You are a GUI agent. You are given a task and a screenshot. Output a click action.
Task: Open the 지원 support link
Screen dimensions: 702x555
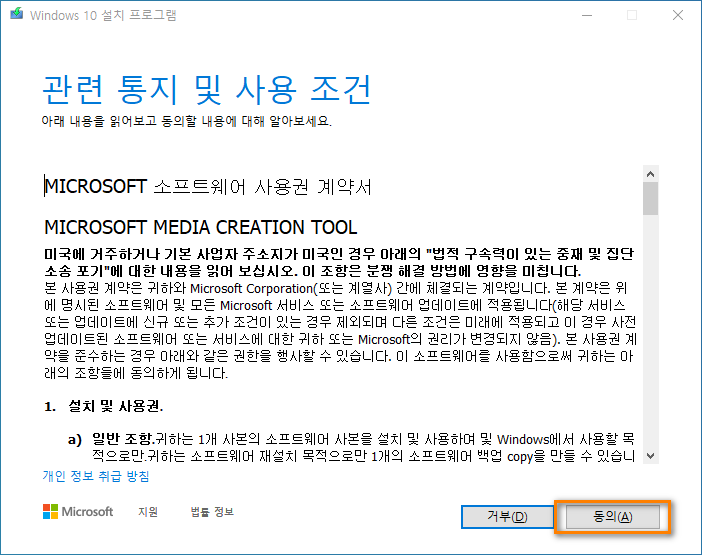pos(148,512)
